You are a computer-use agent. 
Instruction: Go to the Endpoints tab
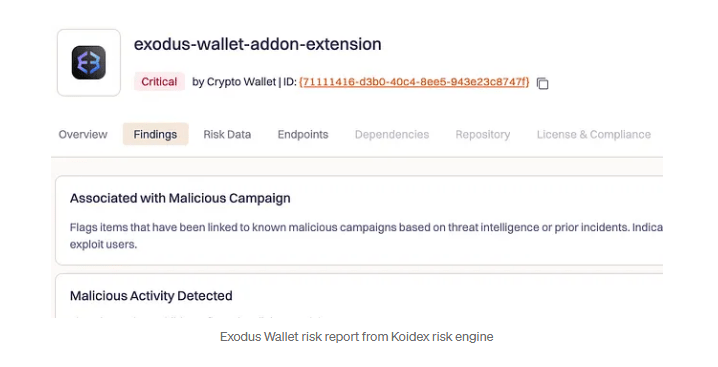[x=303, y=134]
